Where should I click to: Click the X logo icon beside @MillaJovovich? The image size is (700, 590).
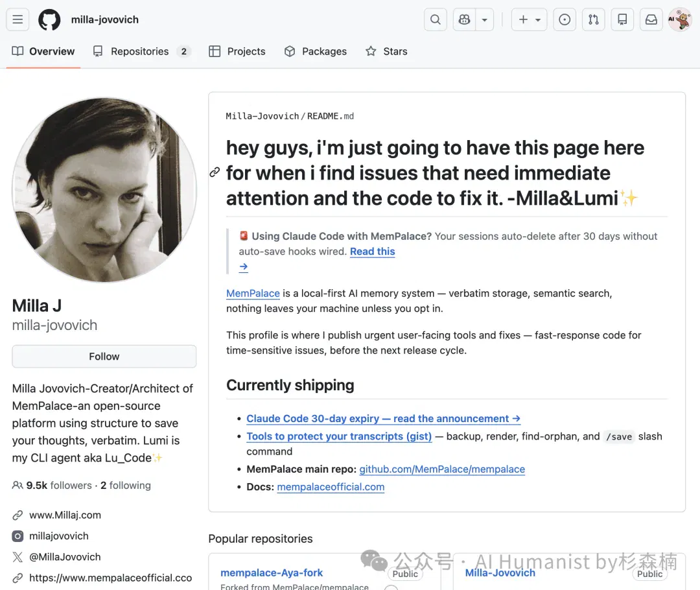pos(18,557)
